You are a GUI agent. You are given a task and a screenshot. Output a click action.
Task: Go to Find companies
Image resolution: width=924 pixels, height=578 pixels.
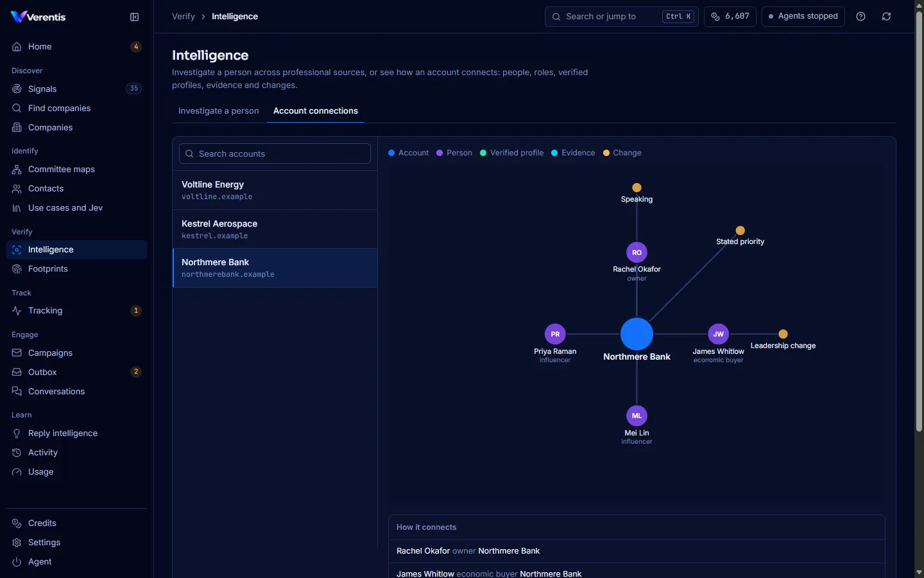point(76,108)
